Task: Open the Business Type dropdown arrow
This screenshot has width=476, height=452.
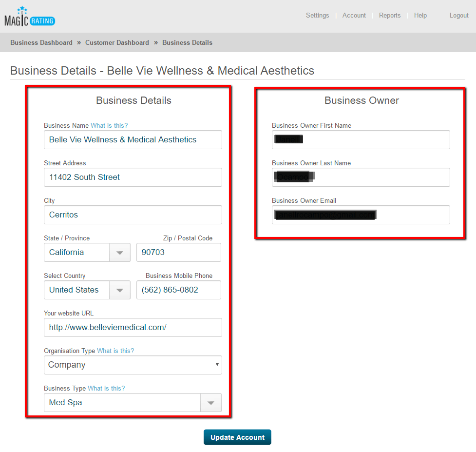Action: 210,403
